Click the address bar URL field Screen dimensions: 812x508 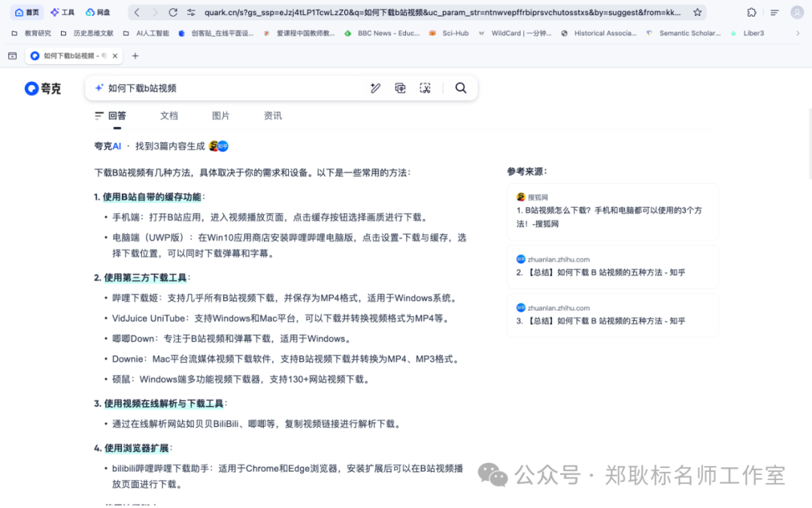442,13
